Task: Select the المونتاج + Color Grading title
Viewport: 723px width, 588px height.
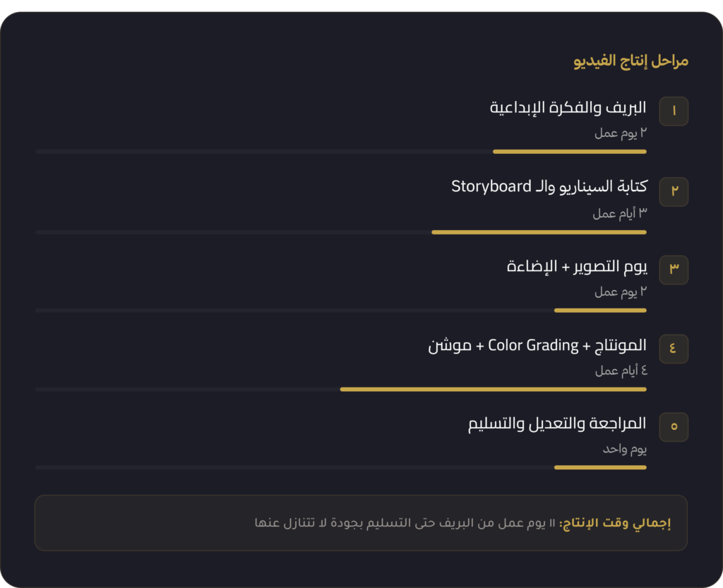Action: [x=537, y=345]
